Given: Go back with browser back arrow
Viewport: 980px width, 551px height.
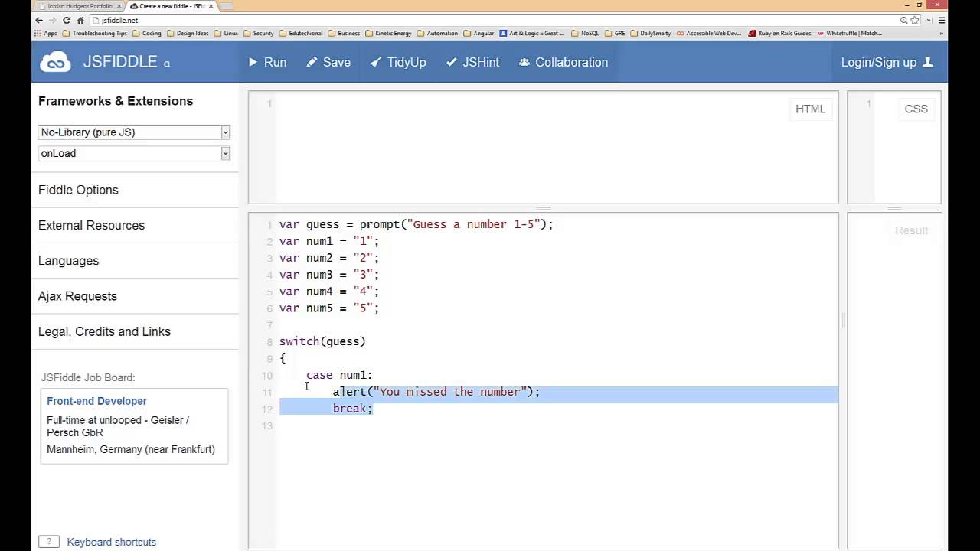Looking at the screenshot, I should point(39,20).
